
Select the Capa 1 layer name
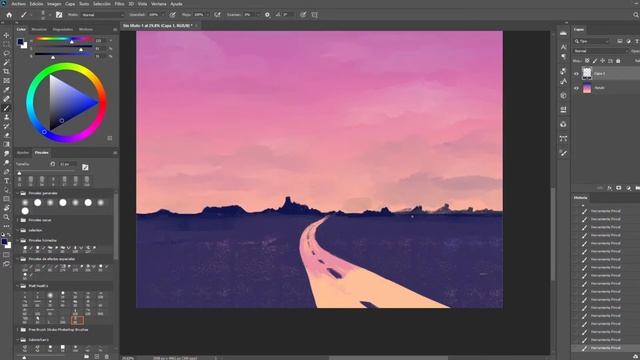coord(599,74)
